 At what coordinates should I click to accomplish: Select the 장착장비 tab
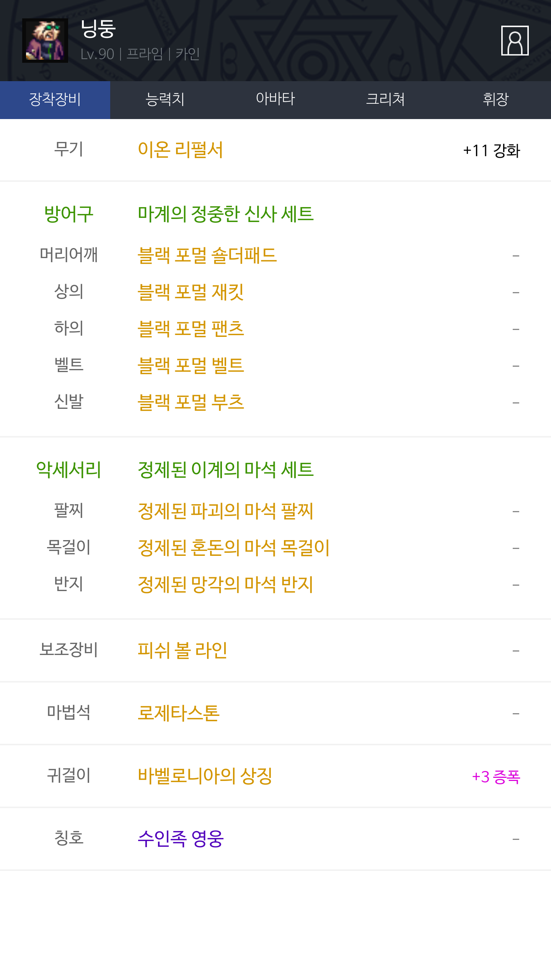click(55, 100)
